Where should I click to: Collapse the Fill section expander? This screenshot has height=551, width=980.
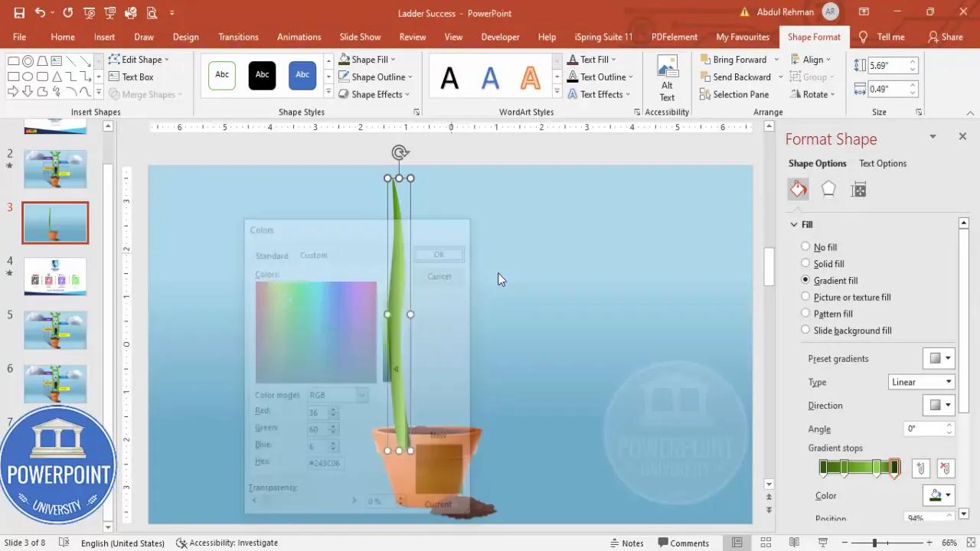[794, 224]
